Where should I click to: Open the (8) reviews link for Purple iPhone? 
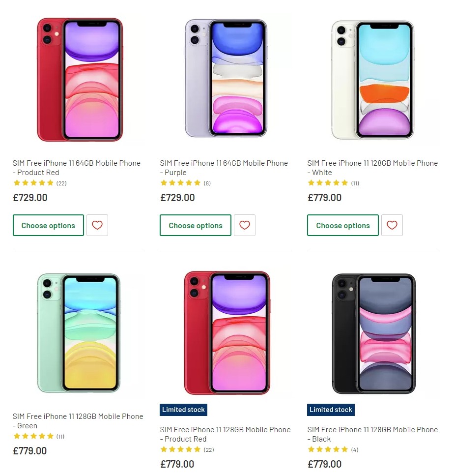pyautogui.click(x=207, y=183)
